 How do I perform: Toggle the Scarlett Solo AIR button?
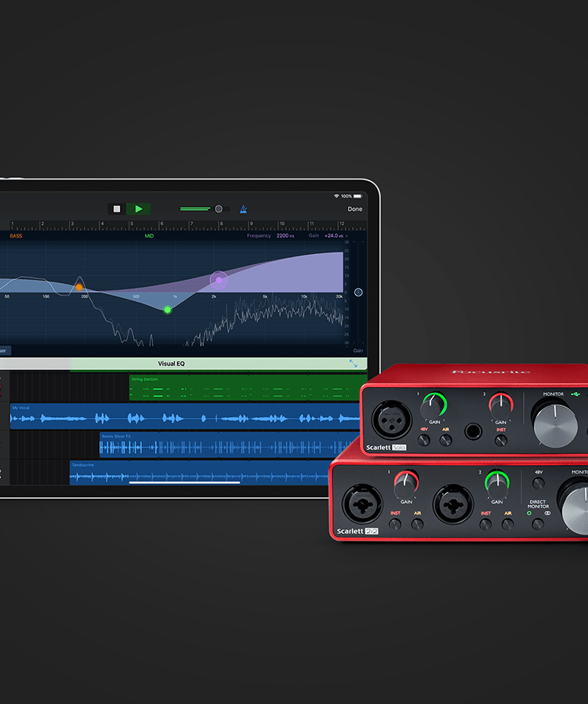(x=446, y=441)
